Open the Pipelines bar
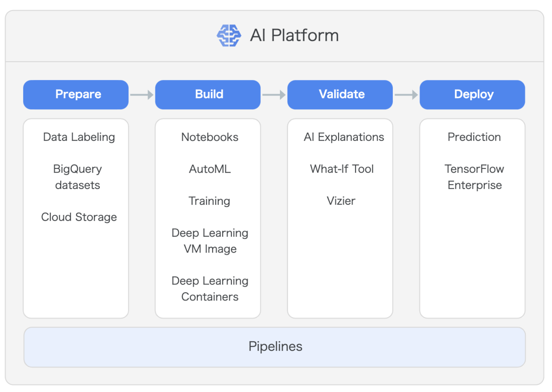552x392 pixels. pos(275,347)
